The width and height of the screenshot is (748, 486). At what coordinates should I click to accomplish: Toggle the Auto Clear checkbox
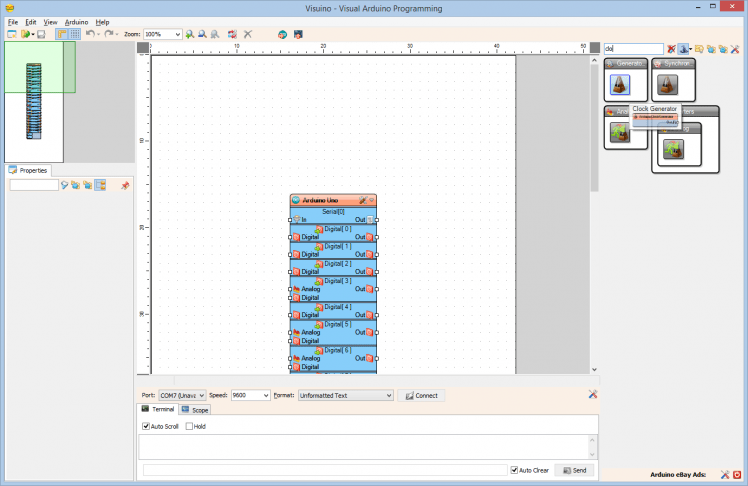point(514,470)
